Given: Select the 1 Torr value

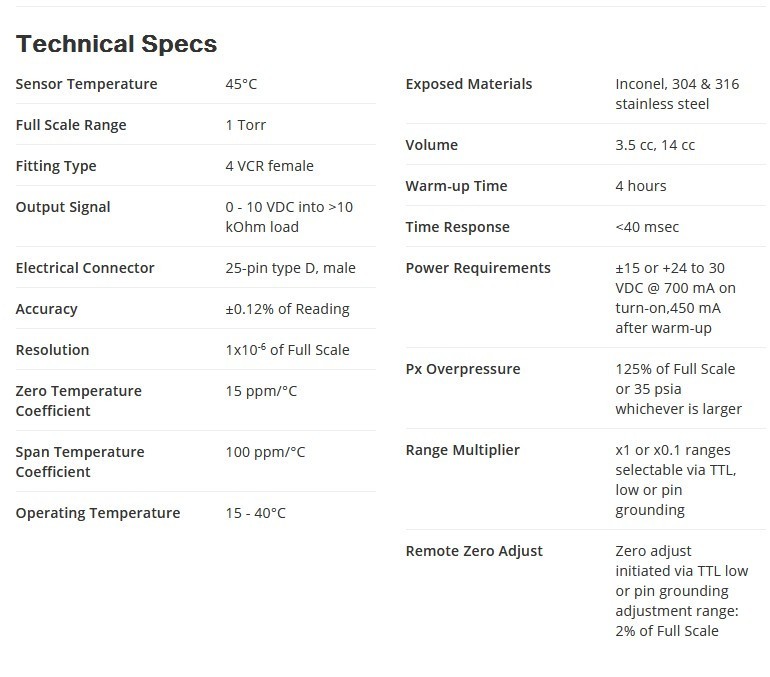Looking at the screenshot, I should (x=245, y=125).
